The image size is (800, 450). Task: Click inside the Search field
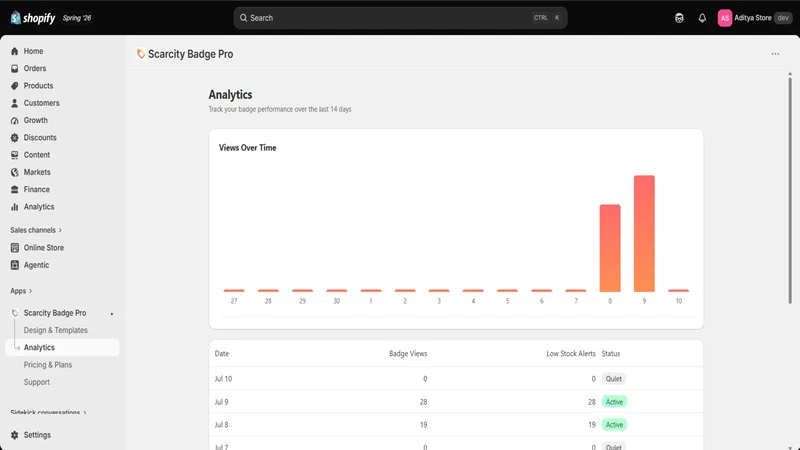tap(400, 18)
